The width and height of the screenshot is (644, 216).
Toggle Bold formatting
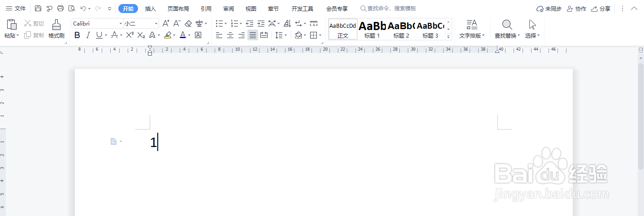click(77, 35)
